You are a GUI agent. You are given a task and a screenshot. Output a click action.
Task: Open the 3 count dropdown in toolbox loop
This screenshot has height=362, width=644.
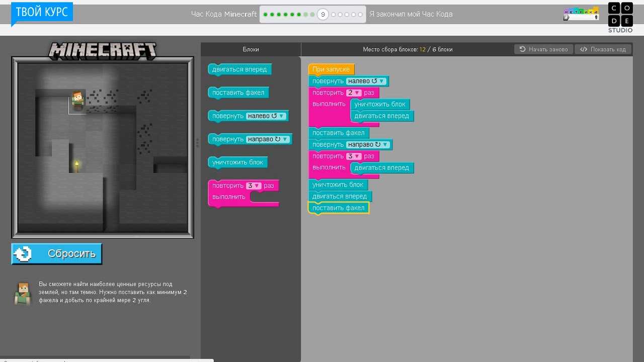click(x=254, y=186)
